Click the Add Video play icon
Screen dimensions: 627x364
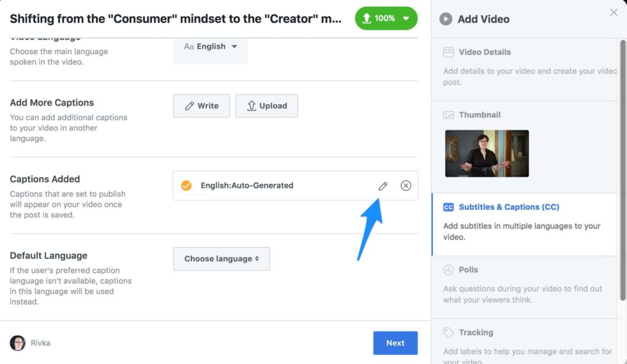click(x=446, y=19)
